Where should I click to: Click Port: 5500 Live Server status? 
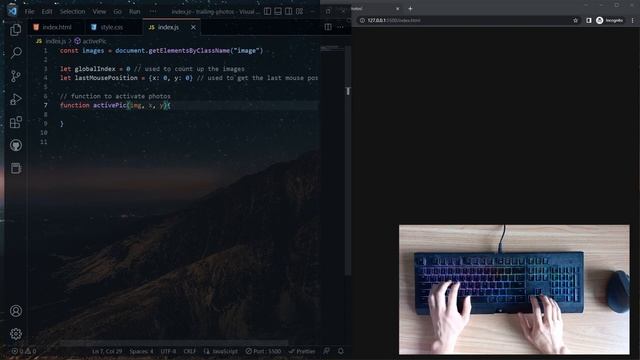263,351
